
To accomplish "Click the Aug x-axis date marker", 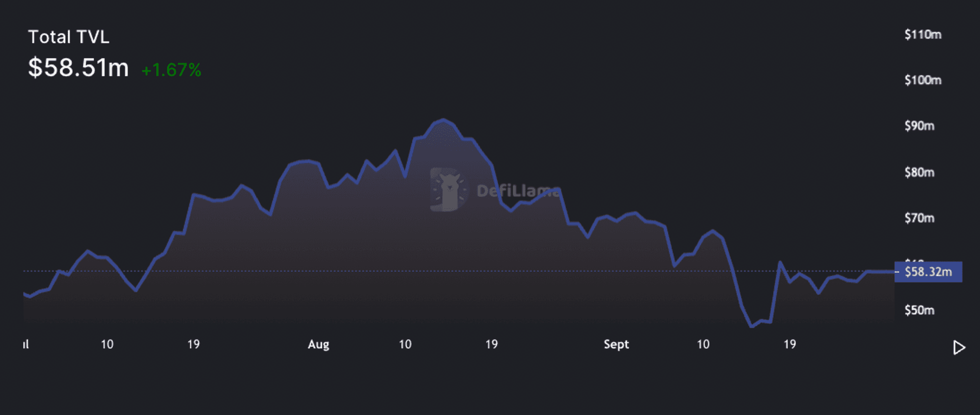I will [x=318, y=344].
